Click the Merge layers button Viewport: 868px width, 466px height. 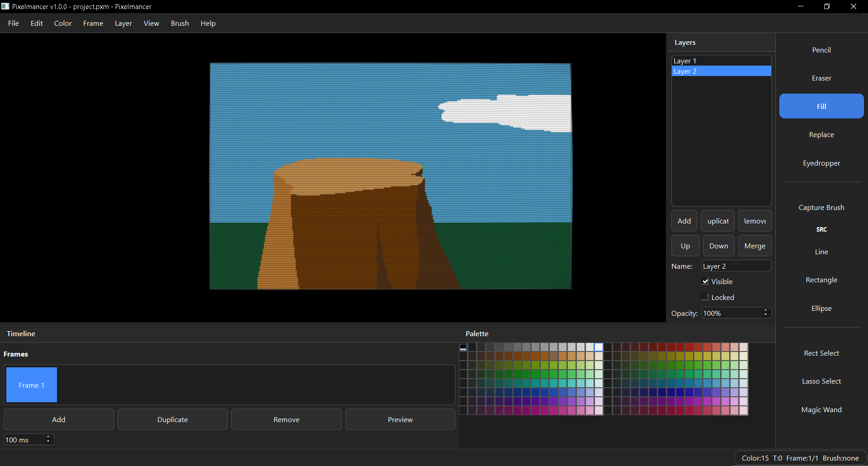point(755,246)
